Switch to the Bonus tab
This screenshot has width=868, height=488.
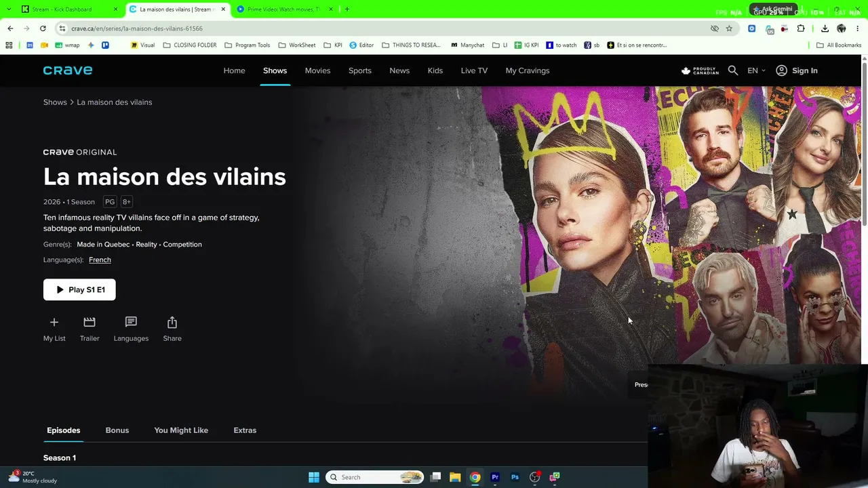[117, 430]
